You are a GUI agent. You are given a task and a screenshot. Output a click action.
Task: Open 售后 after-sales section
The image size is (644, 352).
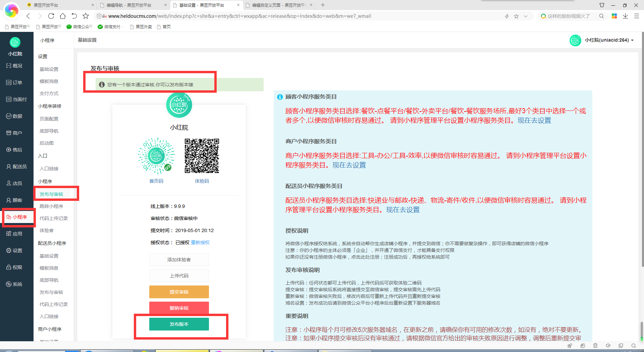[14, 150]
